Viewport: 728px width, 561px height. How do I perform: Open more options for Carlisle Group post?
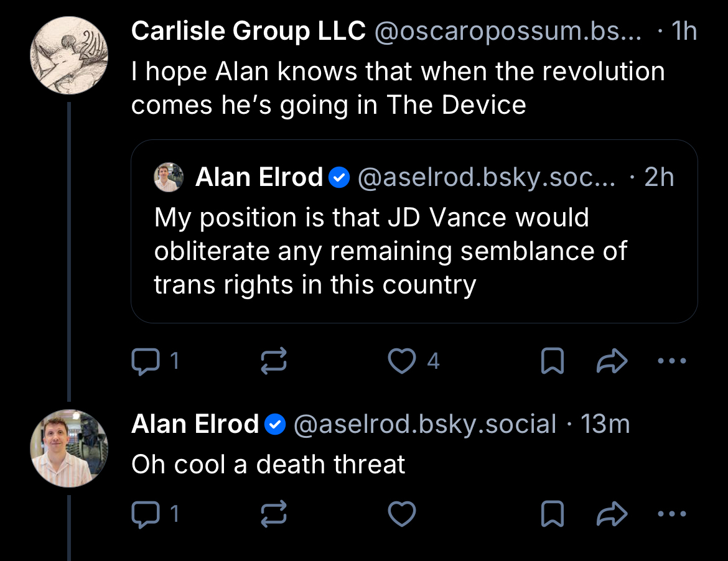tap(672, 361)
